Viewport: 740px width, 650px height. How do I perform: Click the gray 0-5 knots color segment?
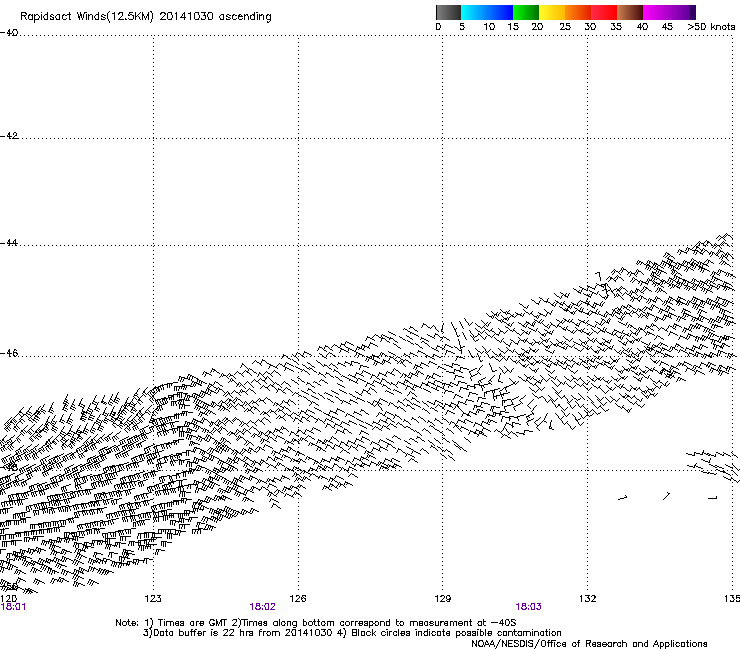[448, 12]
